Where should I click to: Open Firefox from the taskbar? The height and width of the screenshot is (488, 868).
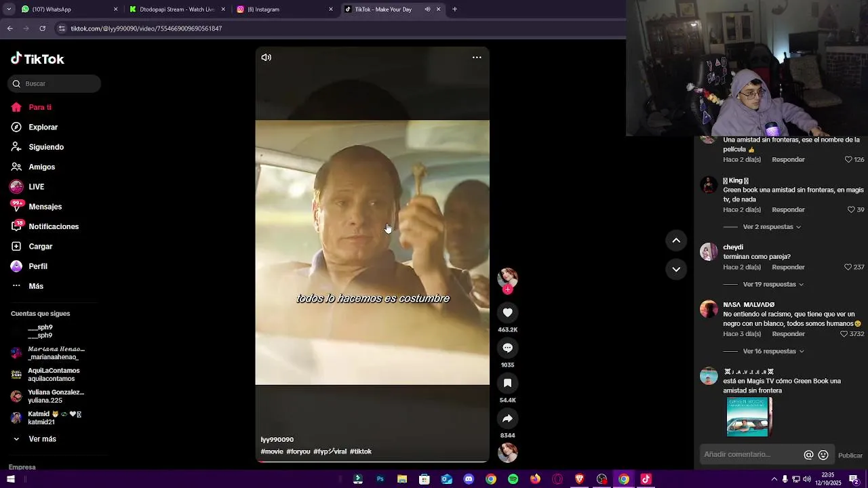coord(535,479)
